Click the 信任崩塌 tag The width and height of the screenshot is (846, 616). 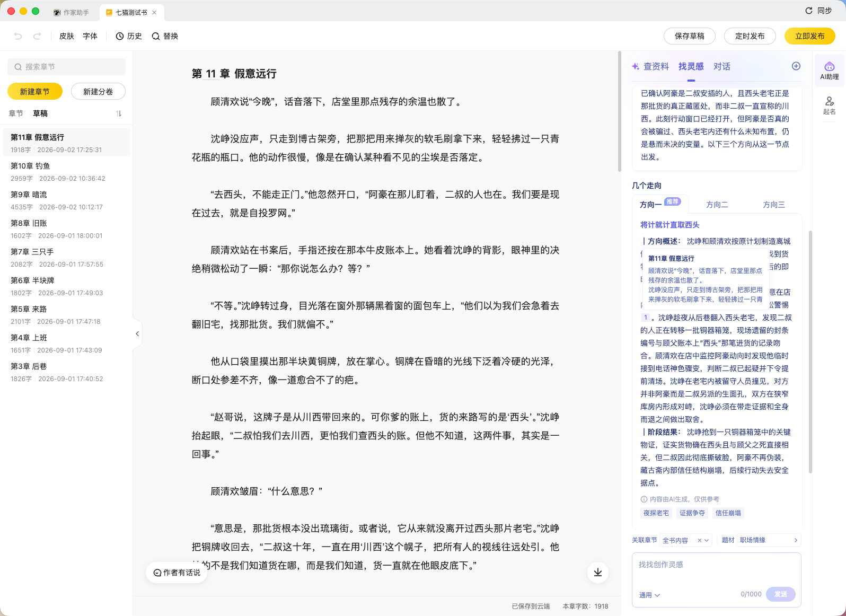click(728, 513)
